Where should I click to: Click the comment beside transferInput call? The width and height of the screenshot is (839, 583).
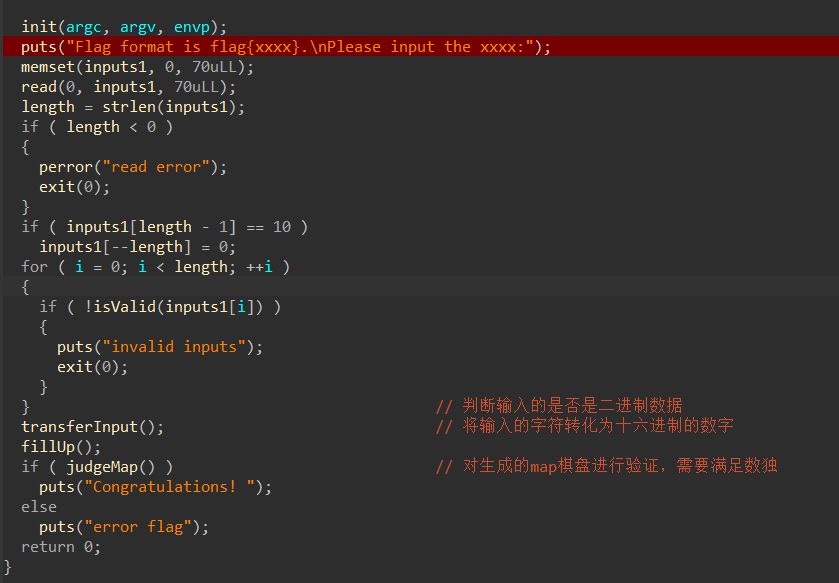tap(584, 427)
